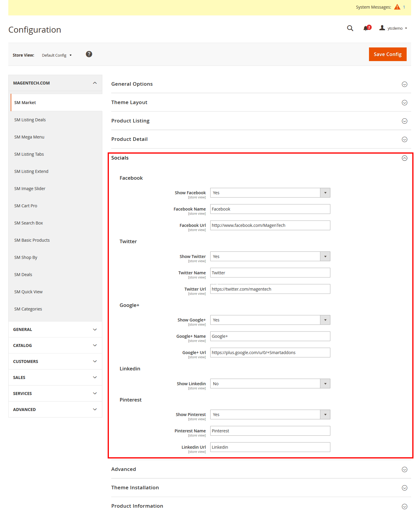The width and height of the screenshot is (420, 524).
Task: Open SM Basic Products settings
Action: [55, 240]
